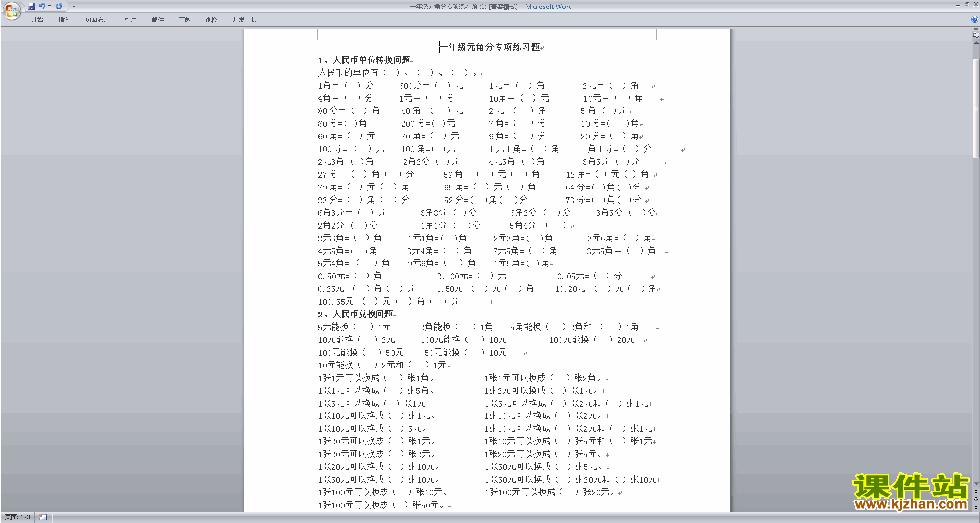Click the macro recording icon in the status bar
Viewport: 980px width, 523px height.
coord(43,517)
